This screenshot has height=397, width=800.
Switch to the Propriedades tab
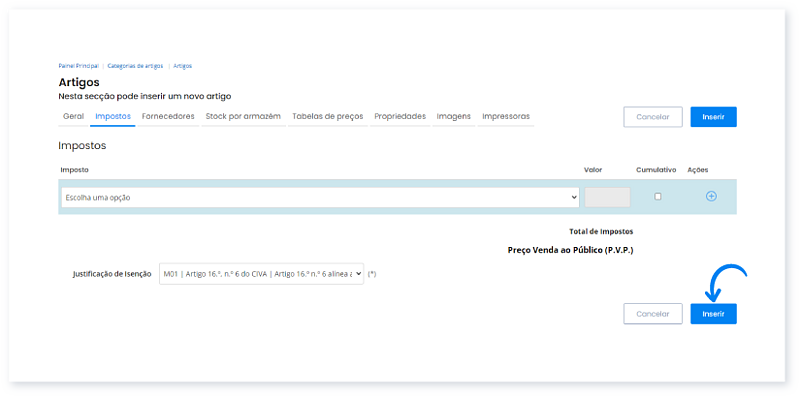coord(400,117)
